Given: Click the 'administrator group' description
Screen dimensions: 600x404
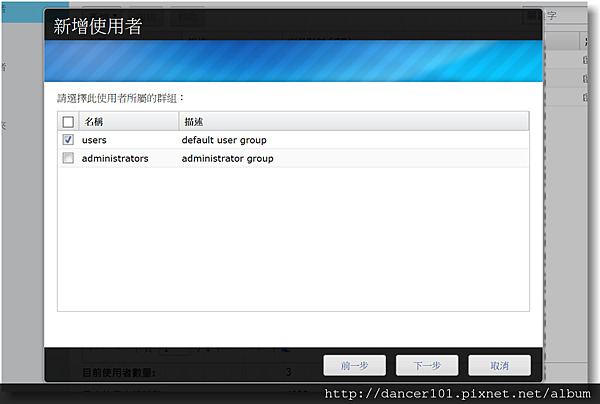Looking at the screenshot, I should tap(227, 158).
